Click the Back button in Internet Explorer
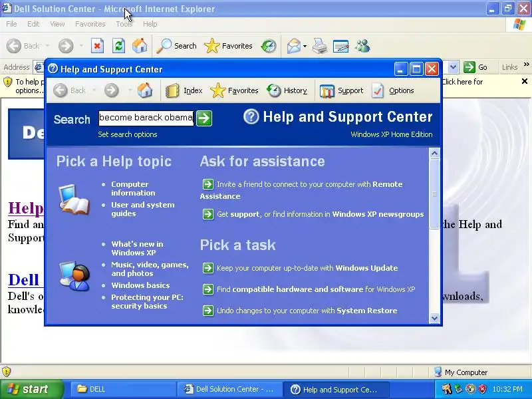 click(23, 46)
